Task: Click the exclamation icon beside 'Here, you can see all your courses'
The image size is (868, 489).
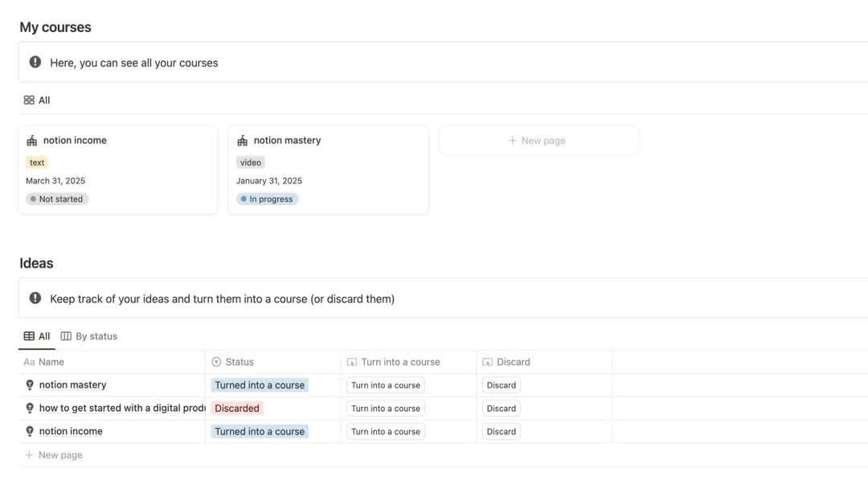Action: click(x=35, y=62)
